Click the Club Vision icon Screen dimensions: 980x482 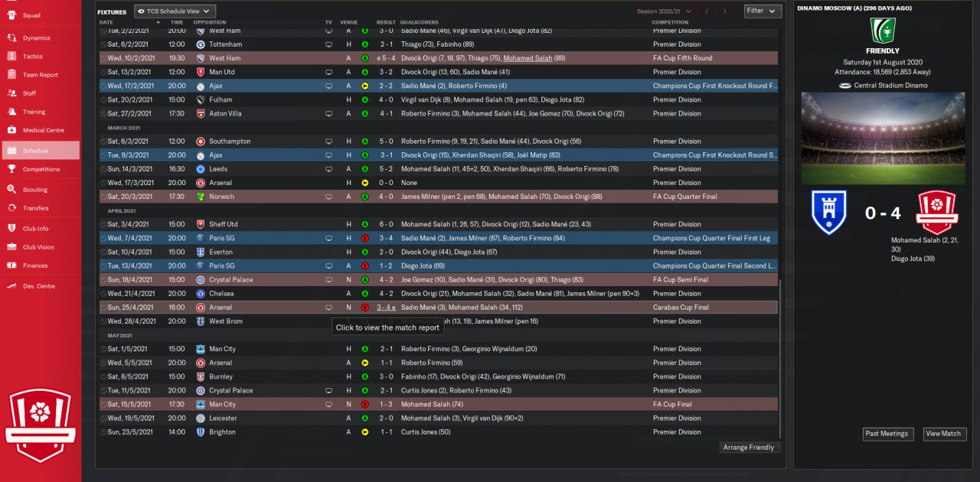pos(11,247)
